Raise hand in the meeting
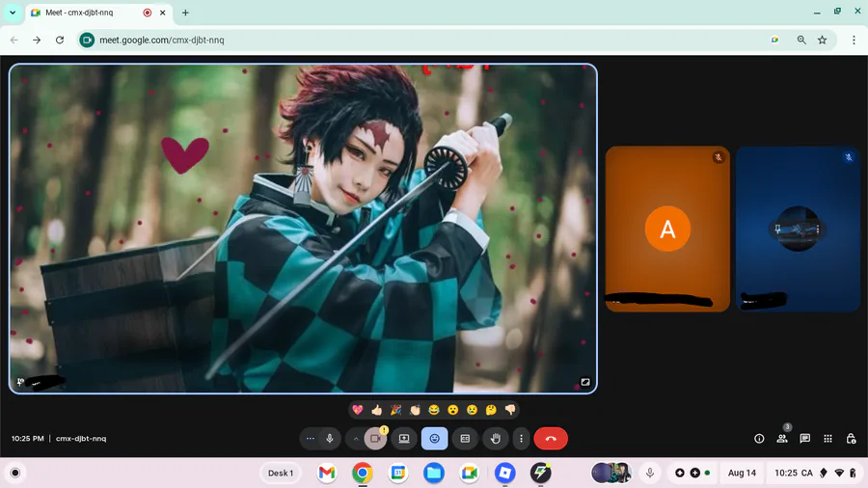This screenshot has width=868, height=488. [496, 439]
